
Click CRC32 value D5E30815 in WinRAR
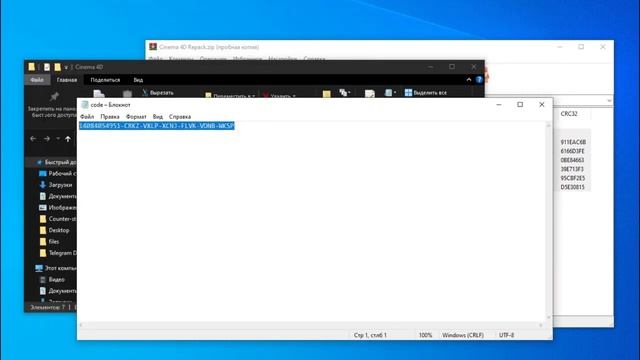[572, 187]
